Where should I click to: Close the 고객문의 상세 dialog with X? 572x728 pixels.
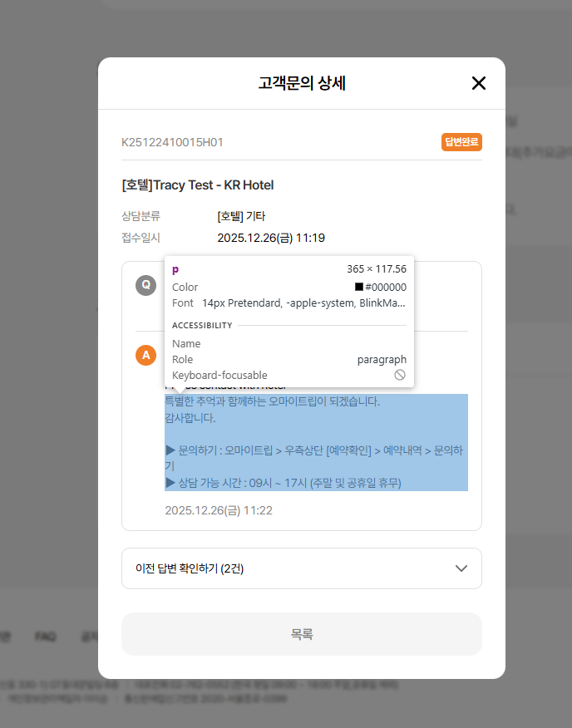point(479,84)
